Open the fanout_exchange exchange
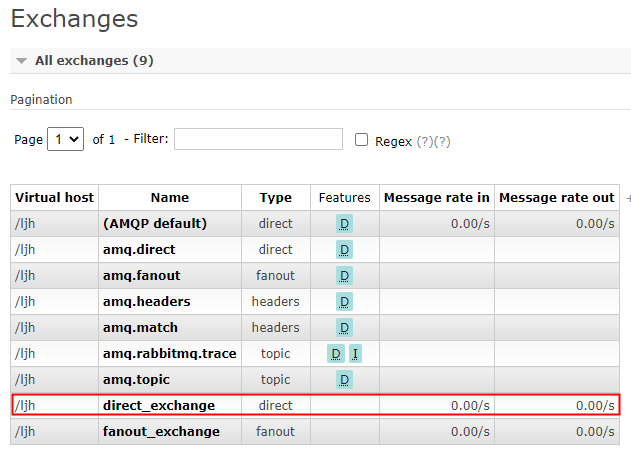 161,431
